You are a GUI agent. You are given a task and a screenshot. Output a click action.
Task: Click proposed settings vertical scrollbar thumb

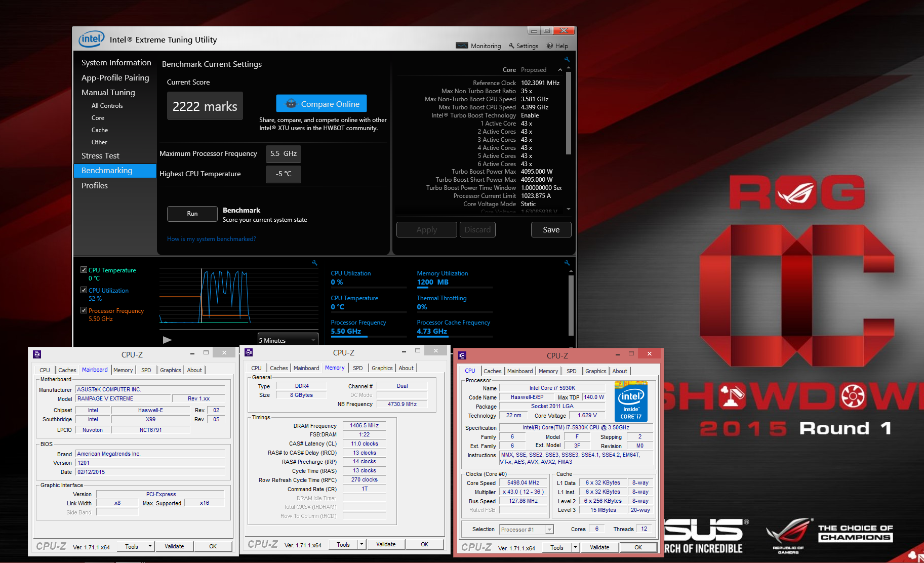tap(569, 112)
